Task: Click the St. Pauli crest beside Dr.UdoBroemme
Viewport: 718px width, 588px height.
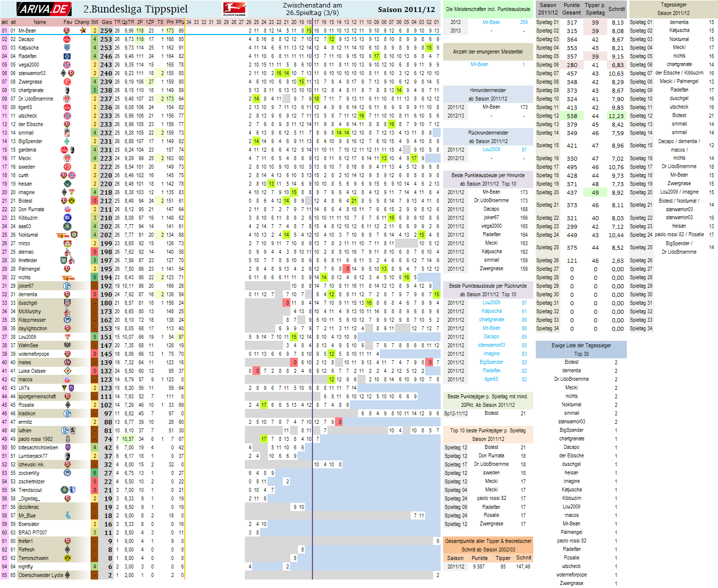Action: click(67, 99)
